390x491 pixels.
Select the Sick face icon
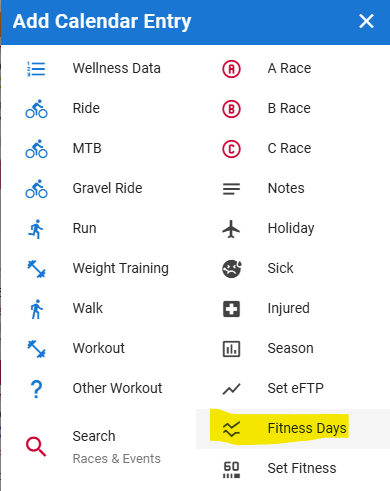[232, 269]
